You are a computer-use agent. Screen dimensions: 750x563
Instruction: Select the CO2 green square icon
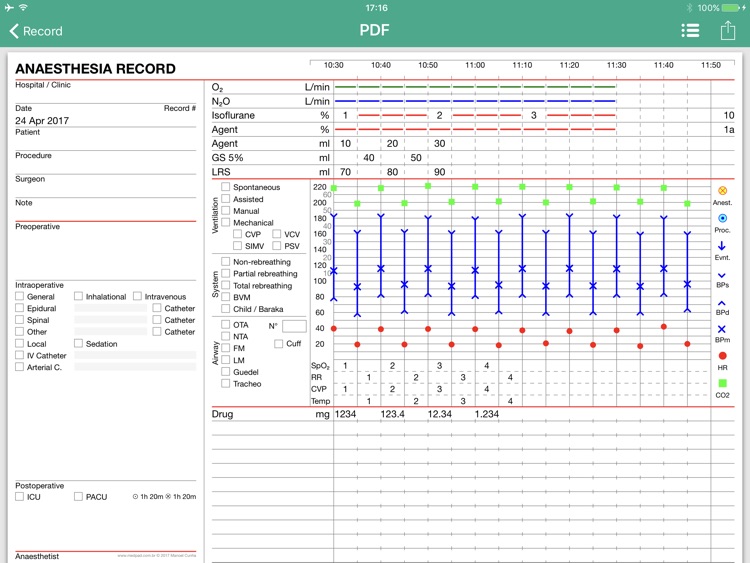click(722, 383)
